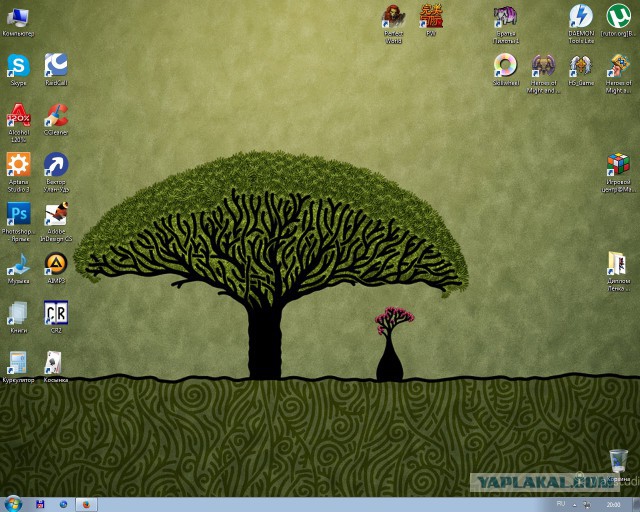The width and height of the screenshot is (640, 512).
Task: Click the Alcohol 120% shortcut
Action: click(x=19, y=123)
